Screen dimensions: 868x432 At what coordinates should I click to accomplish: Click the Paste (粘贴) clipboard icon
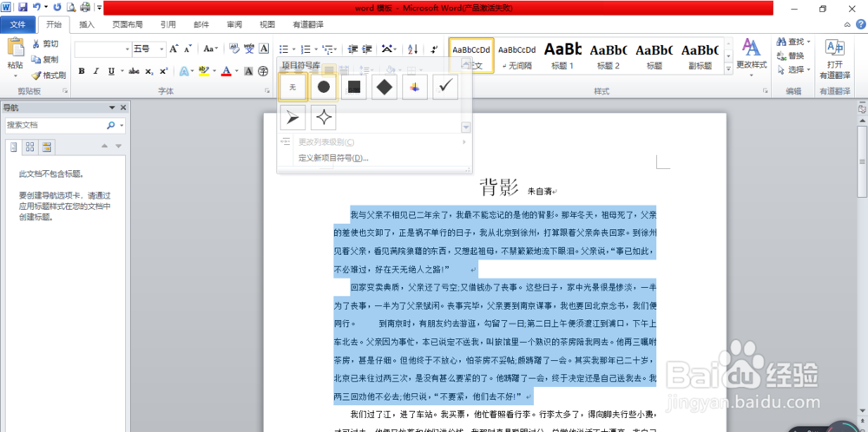click(x=16, y=47)
